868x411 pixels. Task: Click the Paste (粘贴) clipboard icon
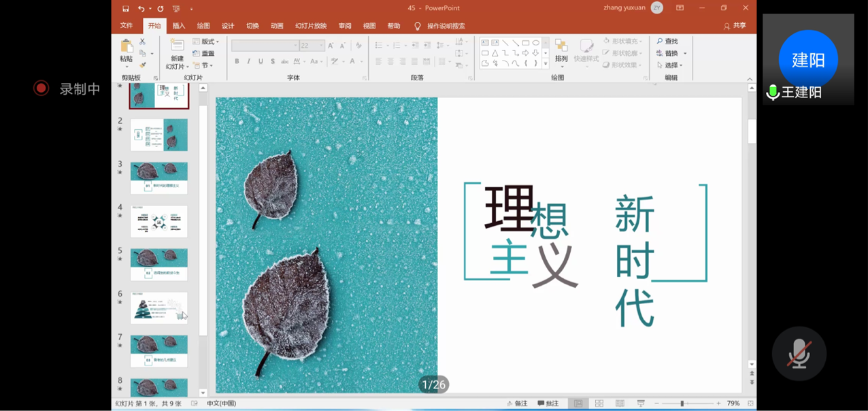coord(126,46)
